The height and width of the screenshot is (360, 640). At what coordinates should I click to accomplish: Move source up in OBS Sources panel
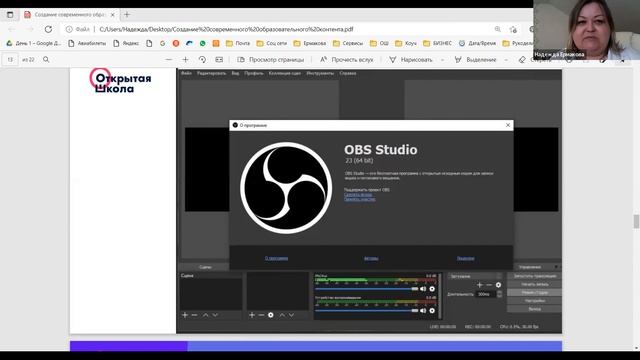tap(282, 315)
